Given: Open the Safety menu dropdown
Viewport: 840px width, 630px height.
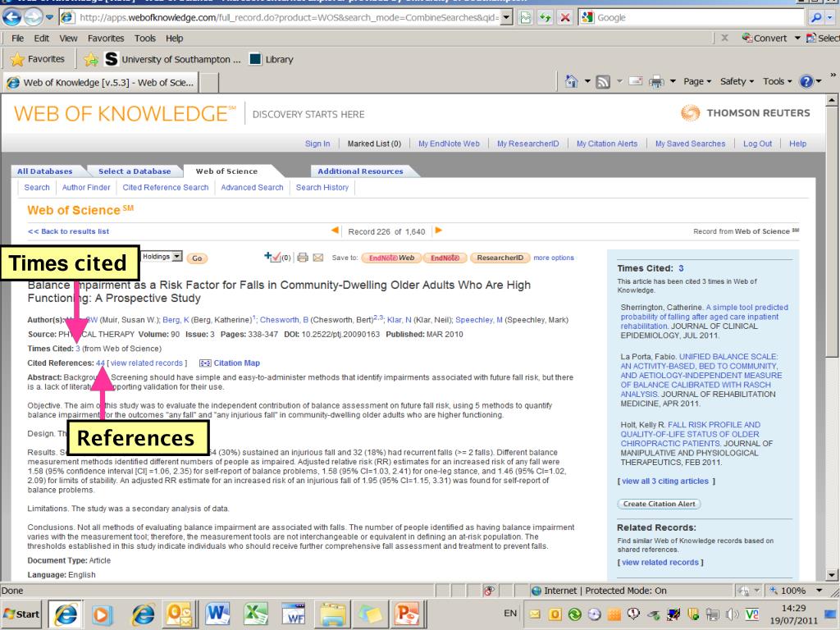Looking at the screenshot, I should [737, 81].
